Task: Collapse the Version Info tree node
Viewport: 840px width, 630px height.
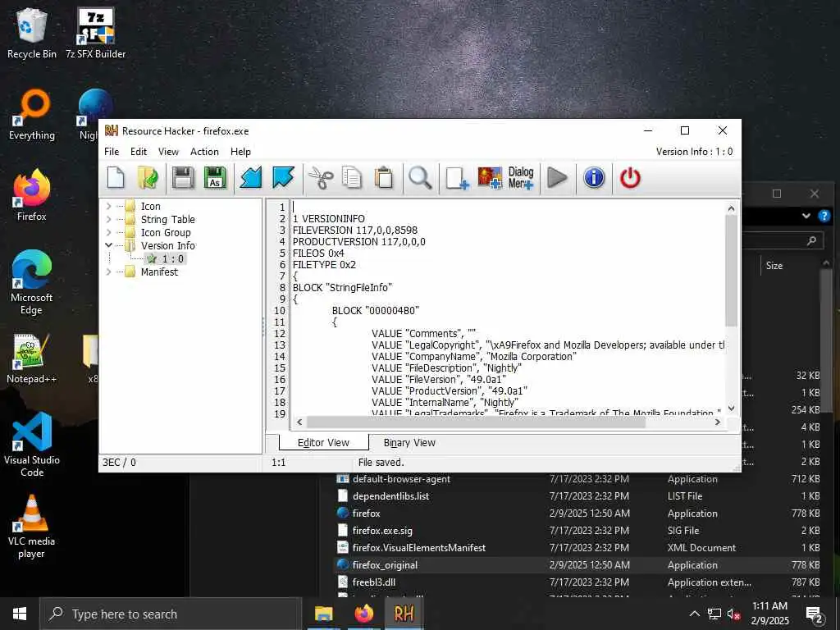Action: click(109, 245)
